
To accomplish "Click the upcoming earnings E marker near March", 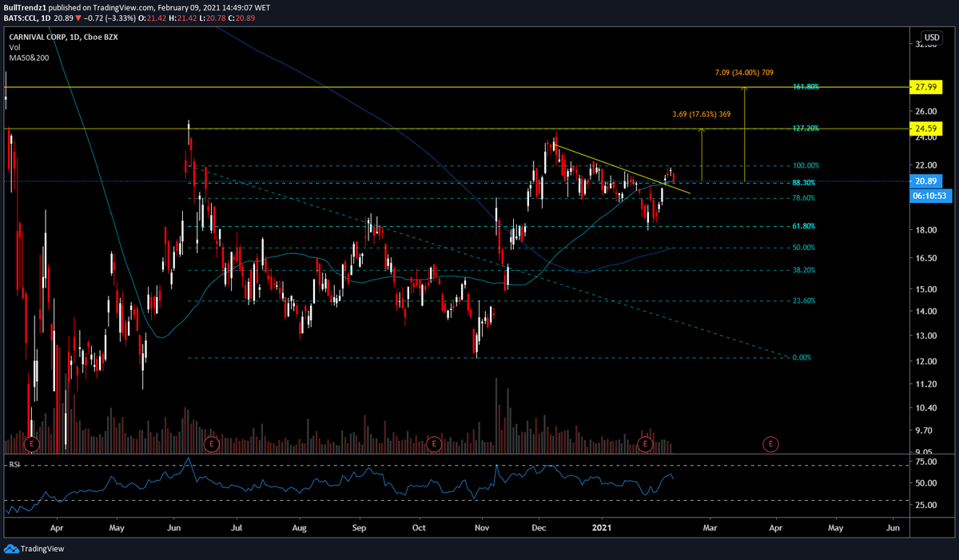I will point(771,443).
